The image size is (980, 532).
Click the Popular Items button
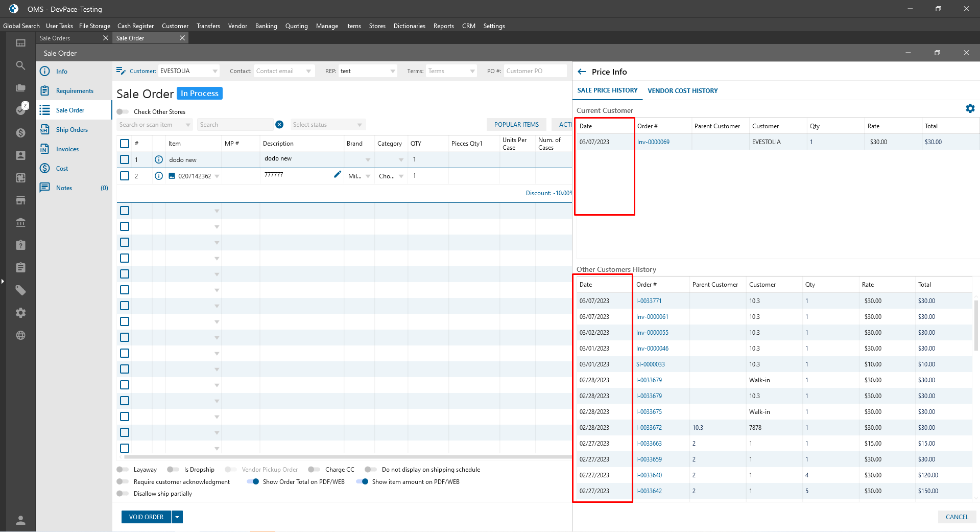[x=516, y=125]
